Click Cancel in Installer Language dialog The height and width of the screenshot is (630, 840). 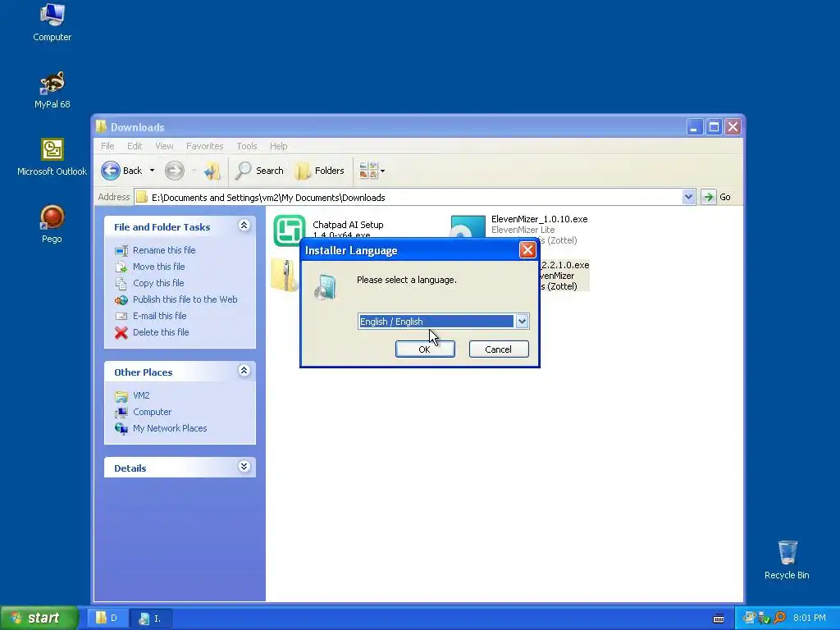coord(499,349)
